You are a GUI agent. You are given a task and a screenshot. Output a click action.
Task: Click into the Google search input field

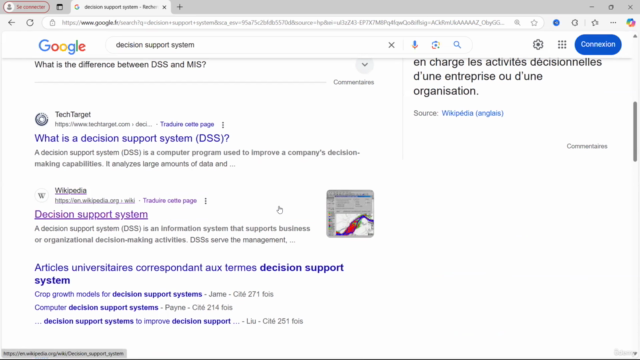[x=249, y=45]
